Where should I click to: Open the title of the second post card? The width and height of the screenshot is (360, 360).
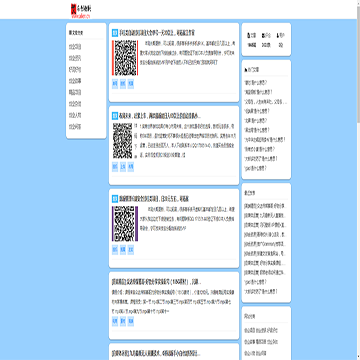(x=160, y=116)
